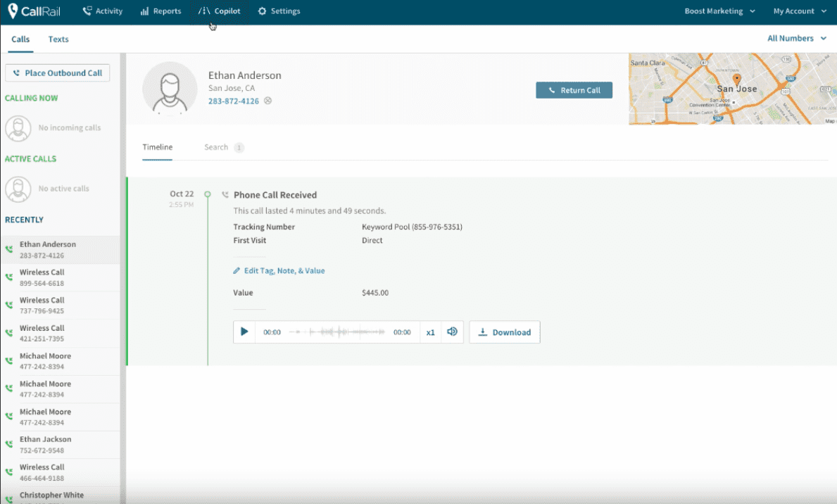The height and width of the screenshot is (504, 837).
Task: Click the remove icon beside 283-872-4126
Action: pyautogui.click(x=268, y=101)
